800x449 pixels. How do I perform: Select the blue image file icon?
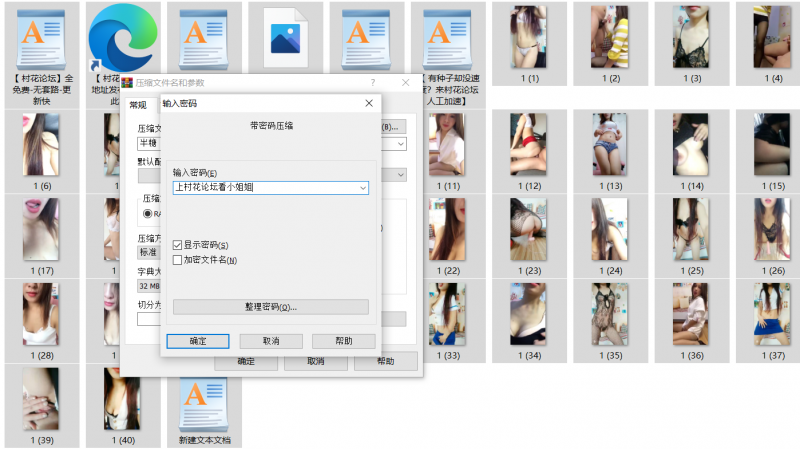(x=284, y=37)
